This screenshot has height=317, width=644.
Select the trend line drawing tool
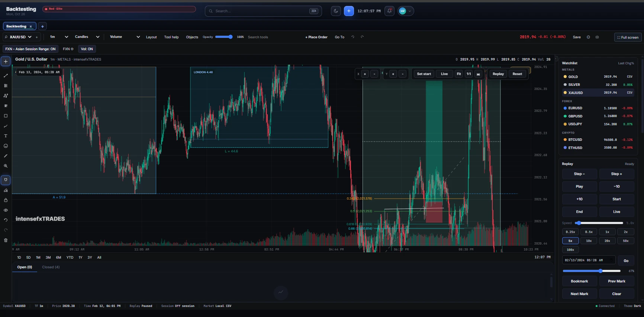6,76
